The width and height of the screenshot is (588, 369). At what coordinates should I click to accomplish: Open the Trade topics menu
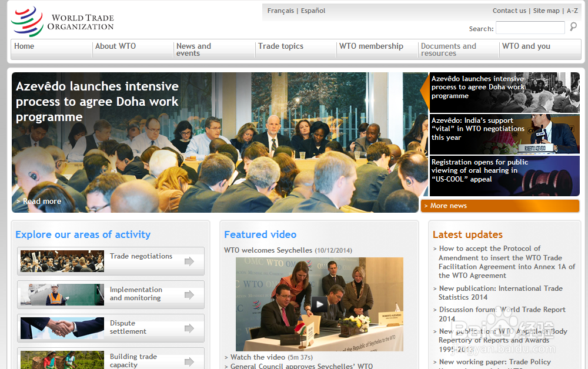[280, 46]
